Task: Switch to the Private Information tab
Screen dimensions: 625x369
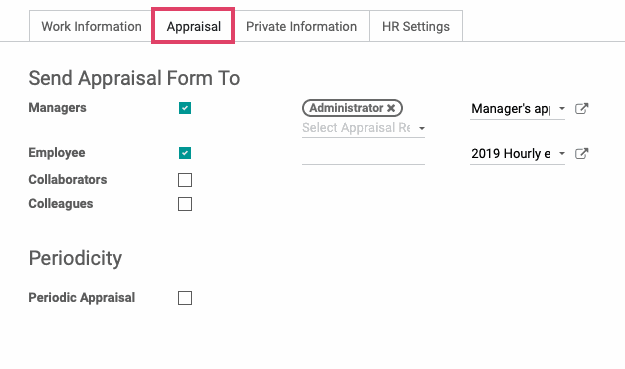Action: pyautogui.click(x=301, y=26)
